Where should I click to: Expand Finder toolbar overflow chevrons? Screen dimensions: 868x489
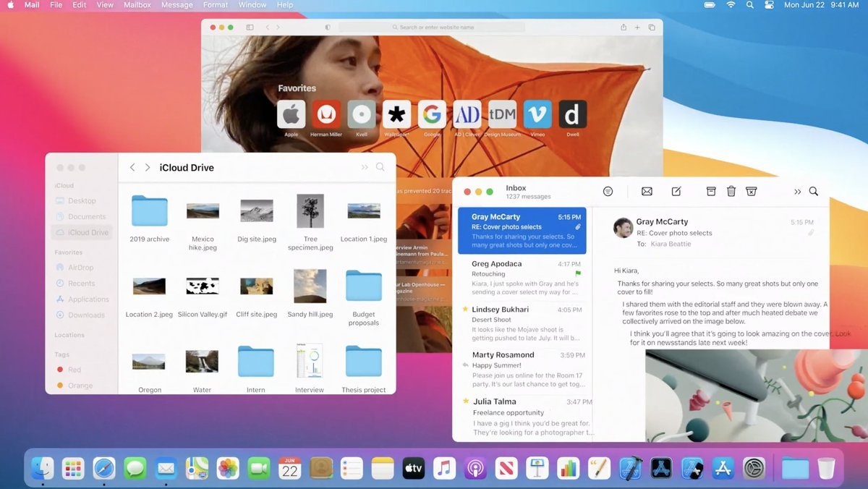365,167
